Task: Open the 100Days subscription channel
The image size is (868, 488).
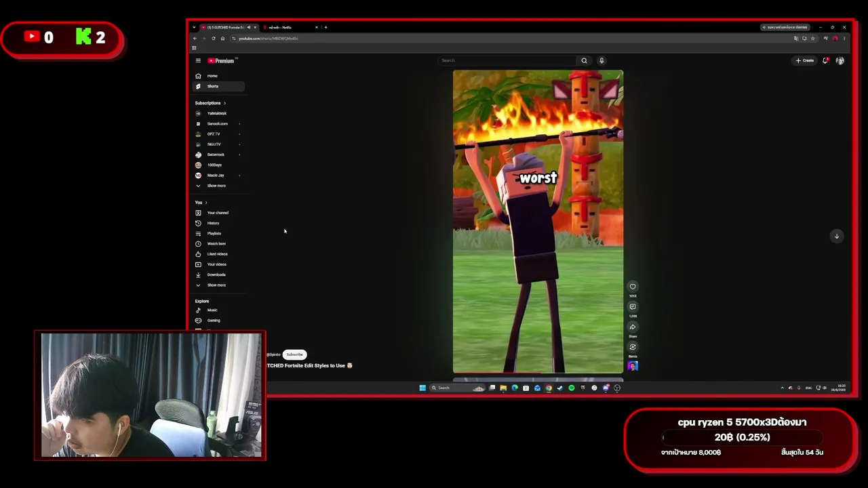Action: pyautogui.click(x=218, y=165)
